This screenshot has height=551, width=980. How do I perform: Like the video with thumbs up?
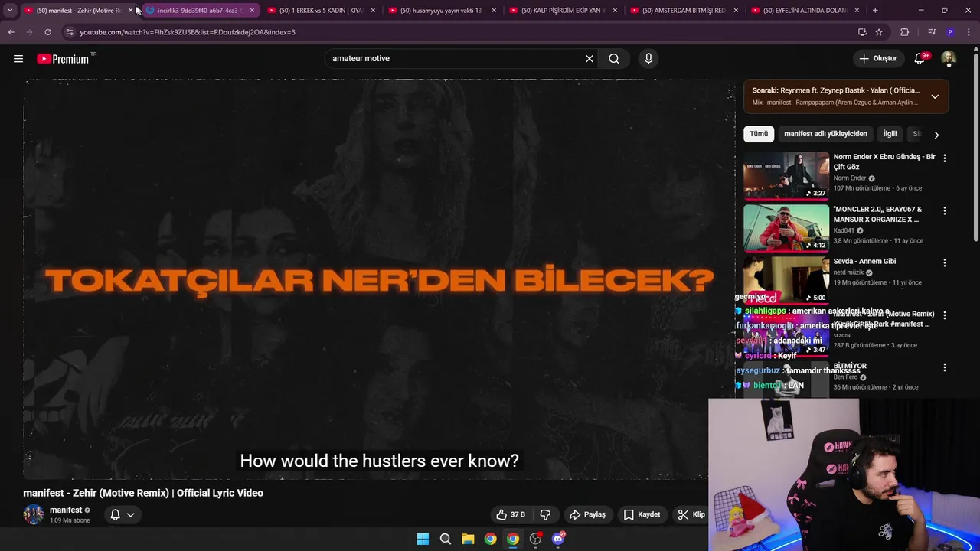click(510, 514)
